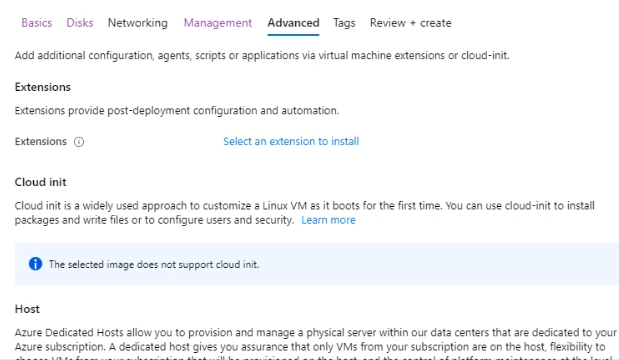Screen dimensions: 619x360
Task: Switch to the Disks tab
Action: pos(80,23)
